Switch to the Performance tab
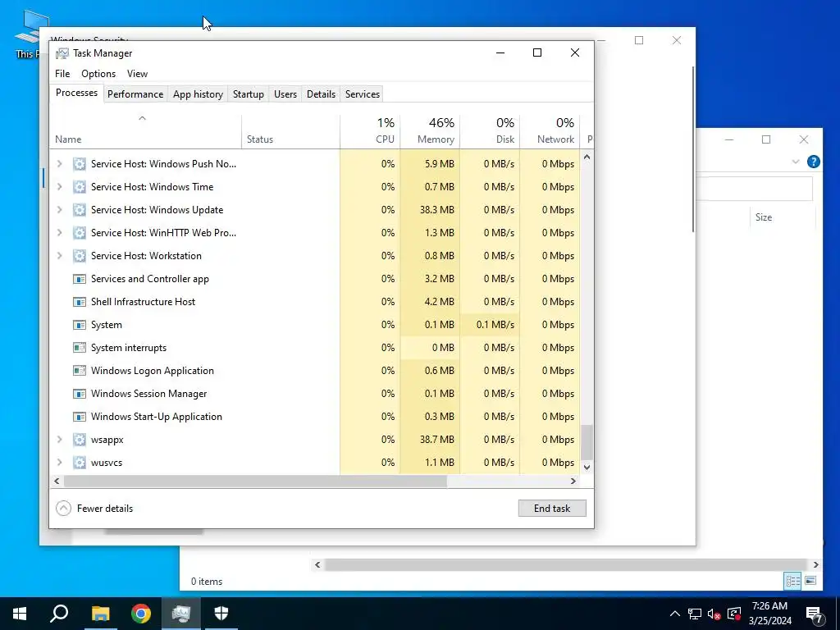 click(135, 94)
